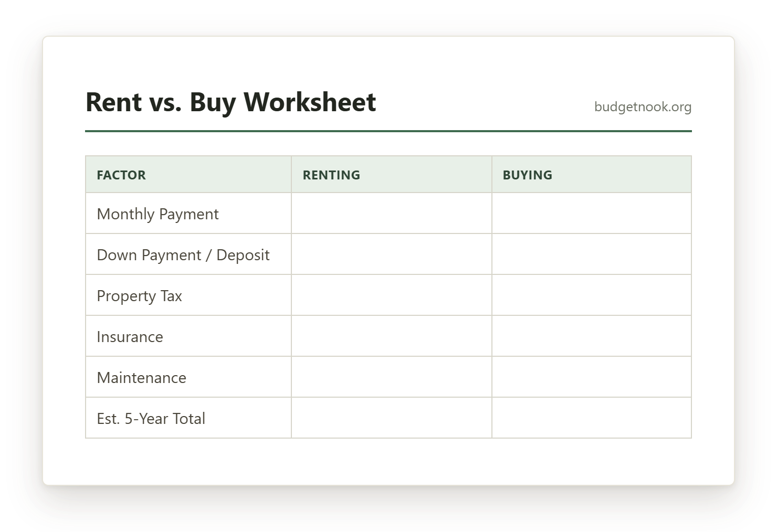The image size is (777, 532).
Task: Click the Renting cell for Insurance
Action: (392, 336)
